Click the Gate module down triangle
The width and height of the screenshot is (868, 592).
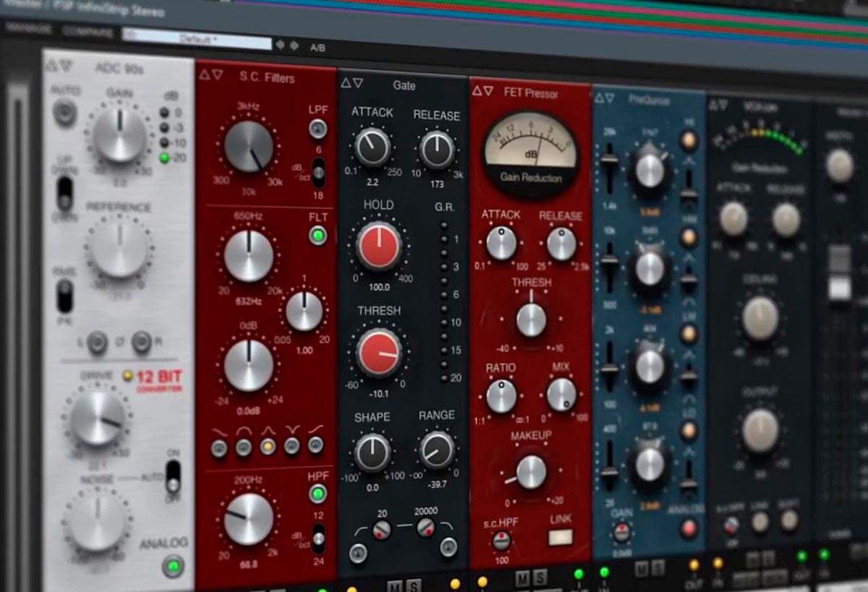[x=358, y=82]
